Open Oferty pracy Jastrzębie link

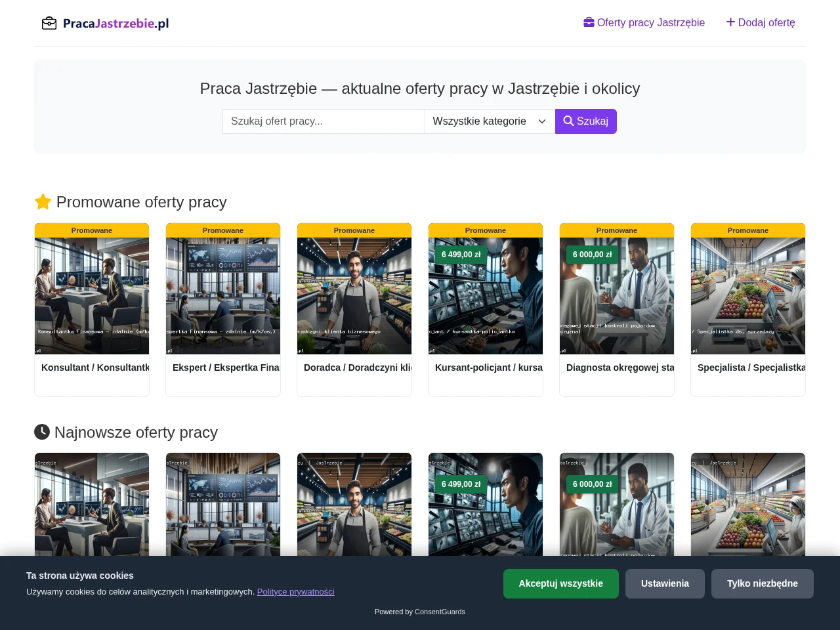(644, 22)
